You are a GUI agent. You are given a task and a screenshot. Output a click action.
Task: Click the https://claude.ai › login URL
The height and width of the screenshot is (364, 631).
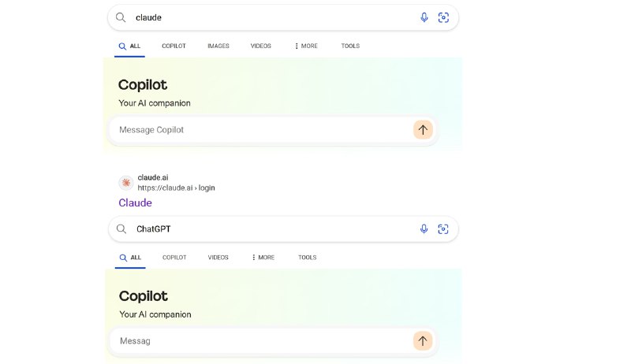(176, 188)
